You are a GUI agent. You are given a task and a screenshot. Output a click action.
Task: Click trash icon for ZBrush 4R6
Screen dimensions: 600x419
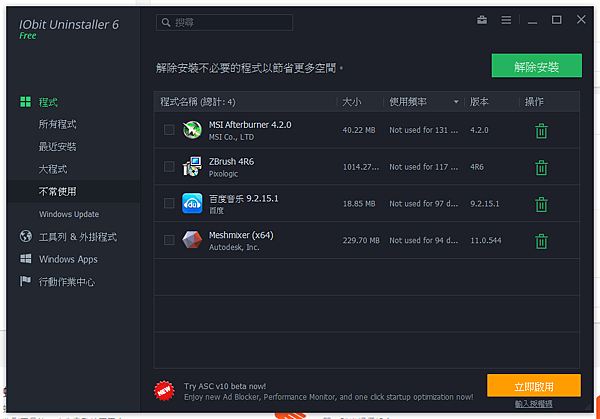tap(541, 168)
